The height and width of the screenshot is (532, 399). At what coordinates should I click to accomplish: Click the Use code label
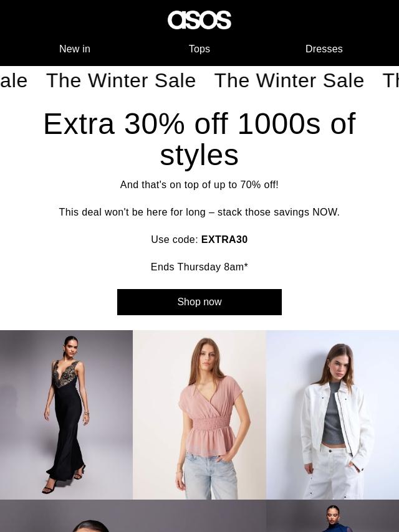[x=175, y=240]
